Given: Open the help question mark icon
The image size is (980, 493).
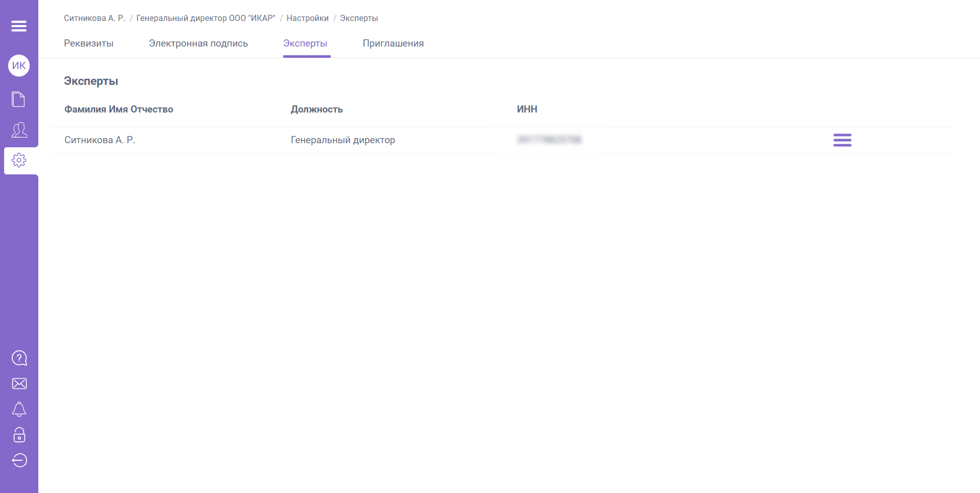Looking at the screenshot, I should coord(19,358).
